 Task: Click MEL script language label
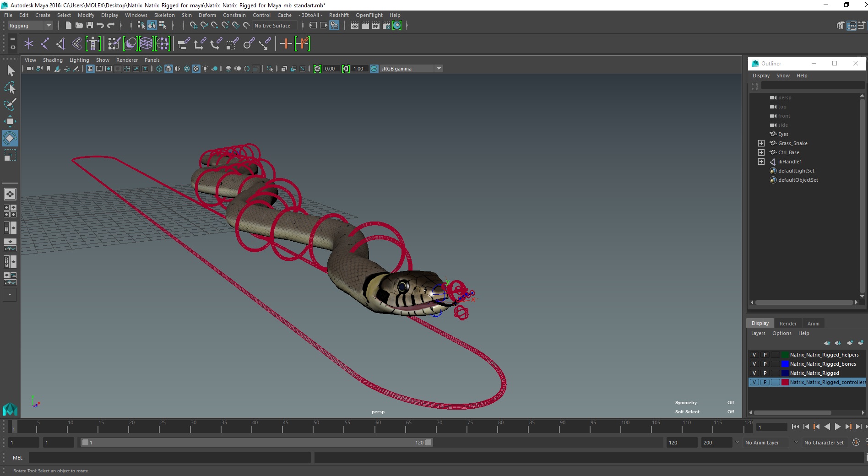(x=17, y=458)
